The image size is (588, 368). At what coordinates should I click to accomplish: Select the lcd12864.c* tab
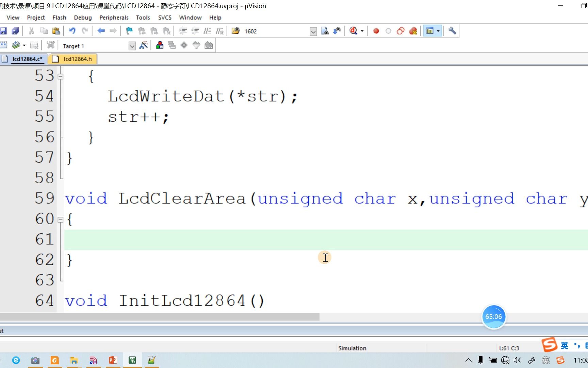click(23, 59)
